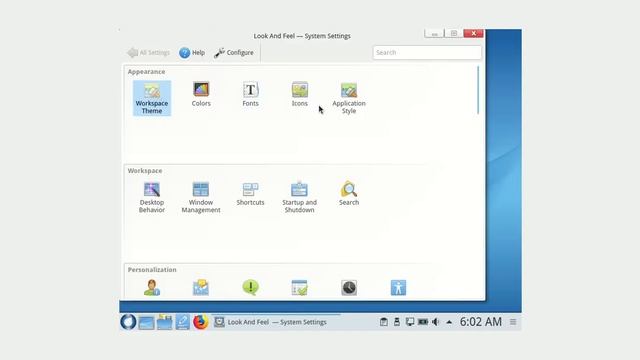This screenshot has width=640, height=360.
Task: Open Workspace Theme settings
Action: (152, 98)
